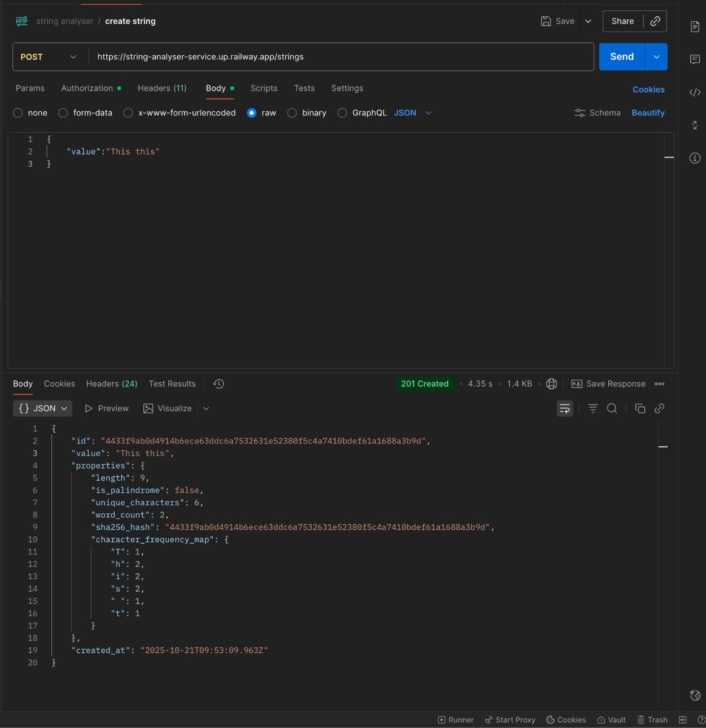Viewport: 706px width, 728px height.
Task: Open the Test Results response tab
Action: tap(172, 383)
